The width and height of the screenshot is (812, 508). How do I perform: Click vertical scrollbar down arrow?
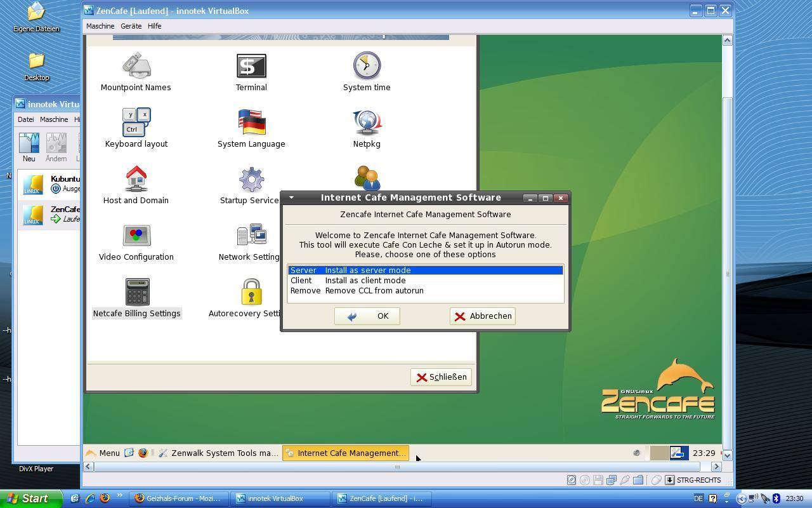point(728,455)
